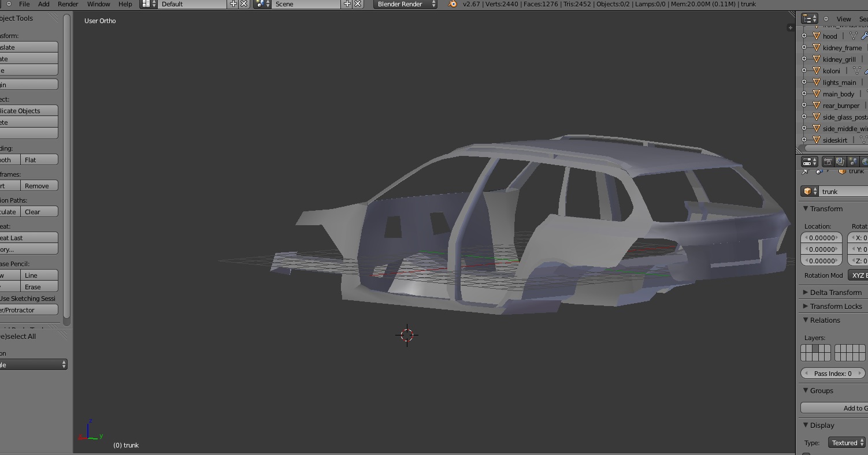
Task: Switch to Render Layers properties icon
Action: [840, 162]
